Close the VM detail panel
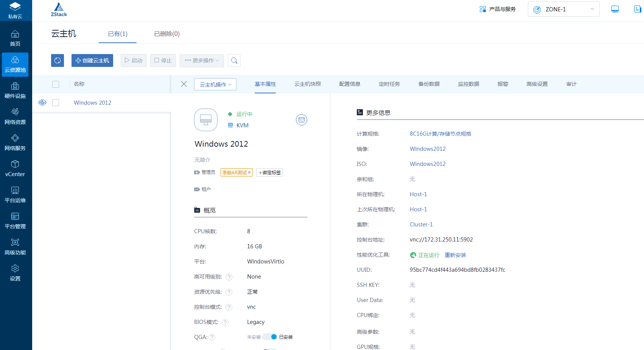The width and height of the screenshot is (644, 350). coord(184,84)
